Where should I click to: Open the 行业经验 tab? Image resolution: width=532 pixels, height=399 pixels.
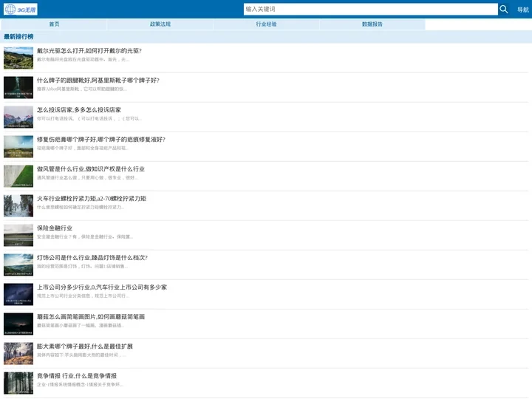pyautogui.click(x=266, y=24)
